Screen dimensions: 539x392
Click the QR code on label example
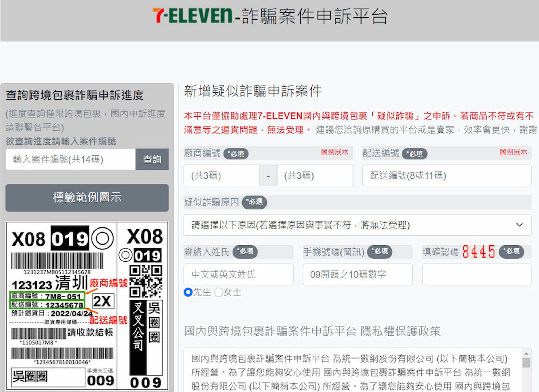pyautogui.click(x=146, y=281)
